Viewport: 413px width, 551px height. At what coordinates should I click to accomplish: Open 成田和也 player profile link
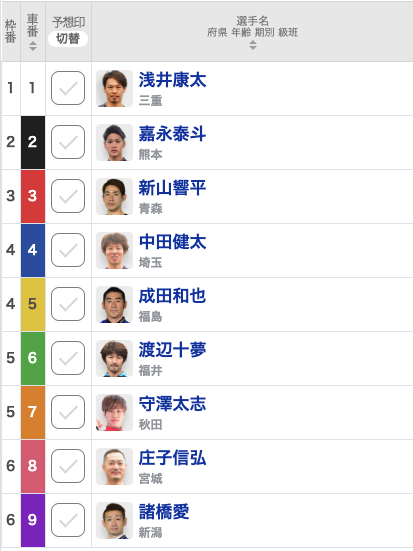[172, 296]
